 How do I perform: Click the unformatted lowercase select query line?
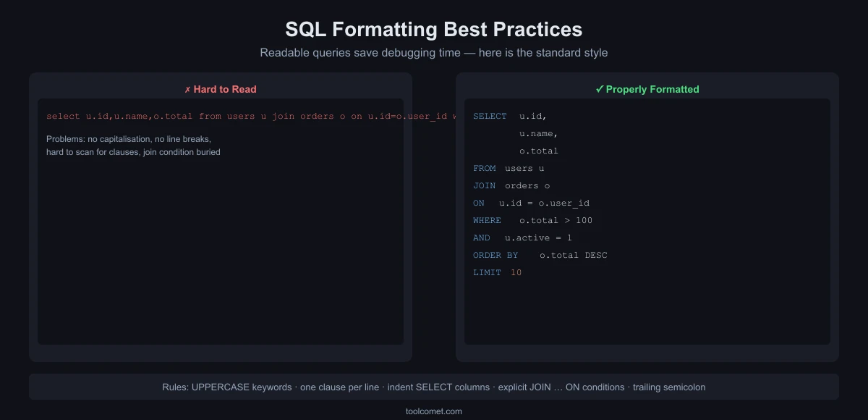[251, 116]
